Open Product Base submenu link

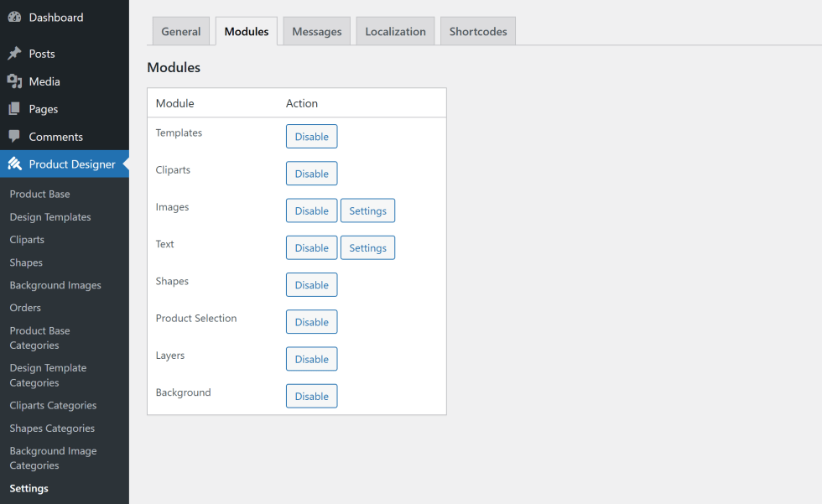[39, 194]
